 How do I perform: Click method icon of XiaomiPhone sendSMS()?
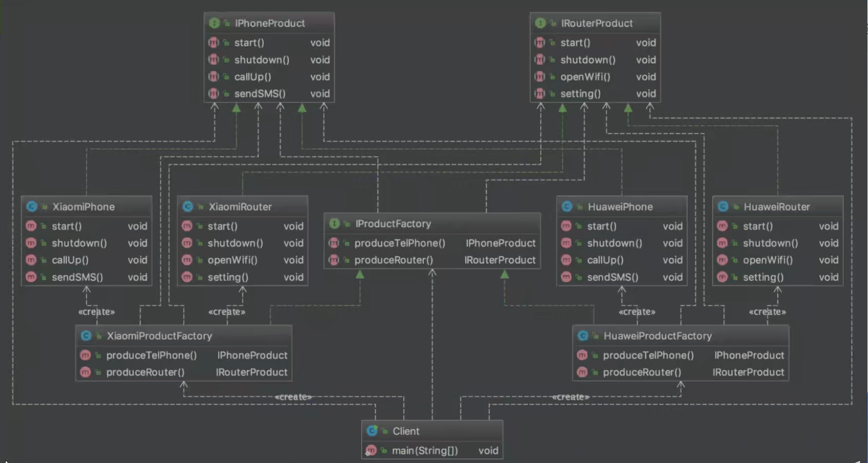coord(31,277)
